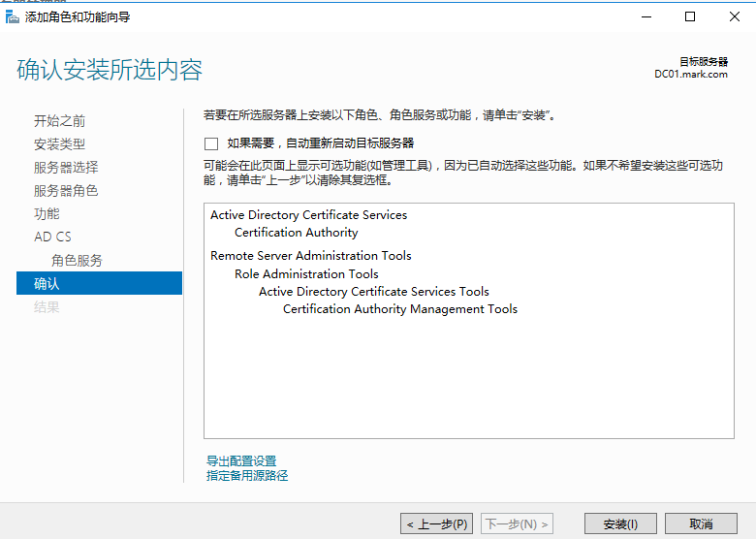756x539 pixels.
Task: Open 服务器角色 step
Action: click(66, 190)
